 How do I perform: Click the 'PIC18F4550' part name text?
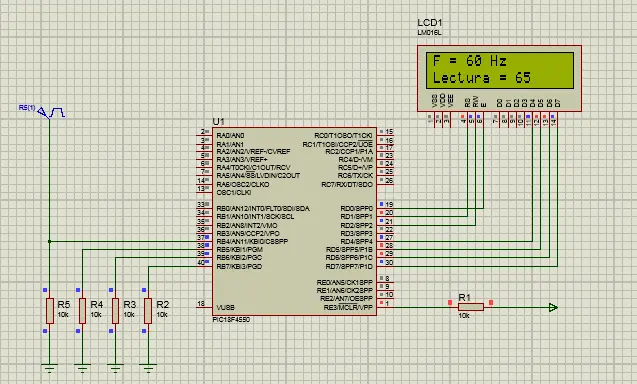[231, 320]
